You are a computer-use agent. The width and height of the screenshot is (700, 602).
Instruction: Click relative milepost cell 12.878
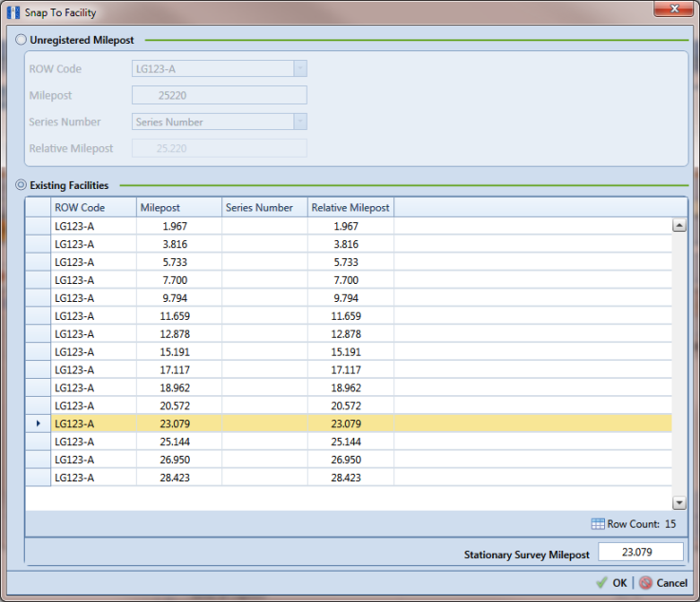[x=350, y=334]
